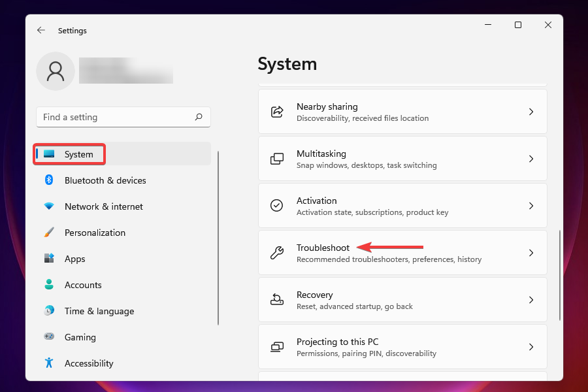This screenshot has width=588, height=392.
Task: Click the System monitor icon in sidebar
Action: [49, 154]
